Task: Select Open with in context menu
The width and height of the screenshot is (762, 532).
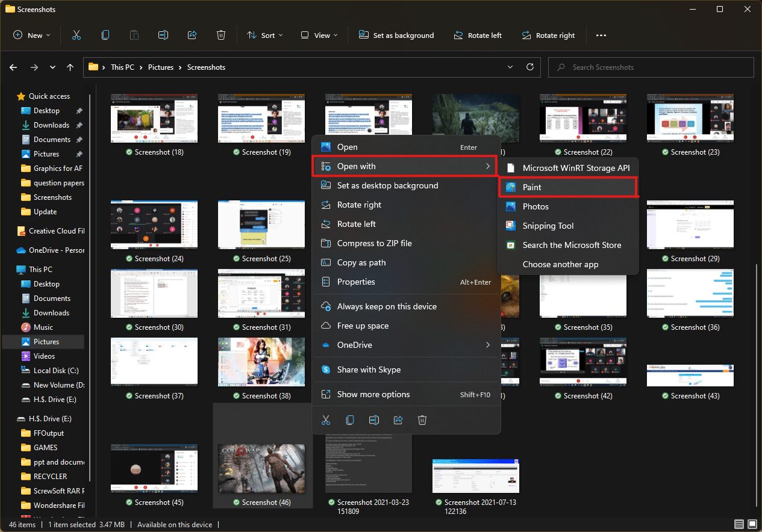Action: click(x=404, y=166)
